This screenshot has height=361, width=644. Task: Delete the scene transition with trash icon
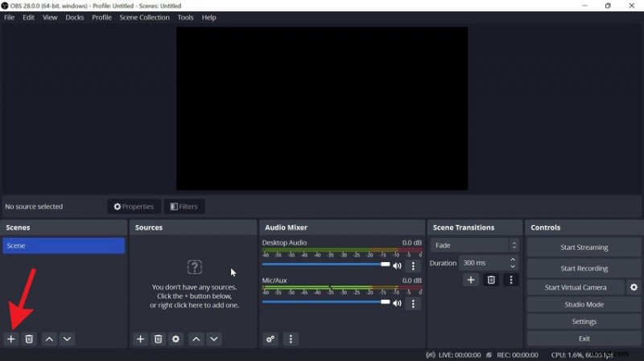pyautogui.click(x=491, y=280)
